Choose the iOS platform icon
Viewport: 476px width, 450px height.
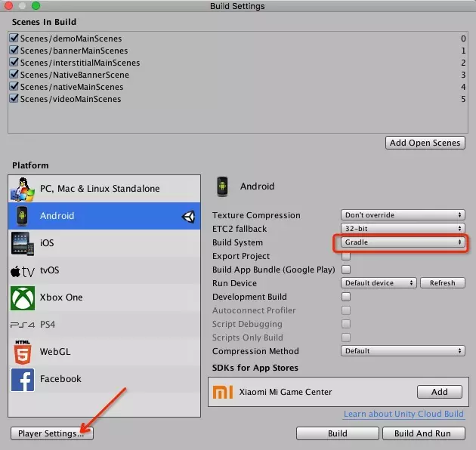[x=23, y=243]
